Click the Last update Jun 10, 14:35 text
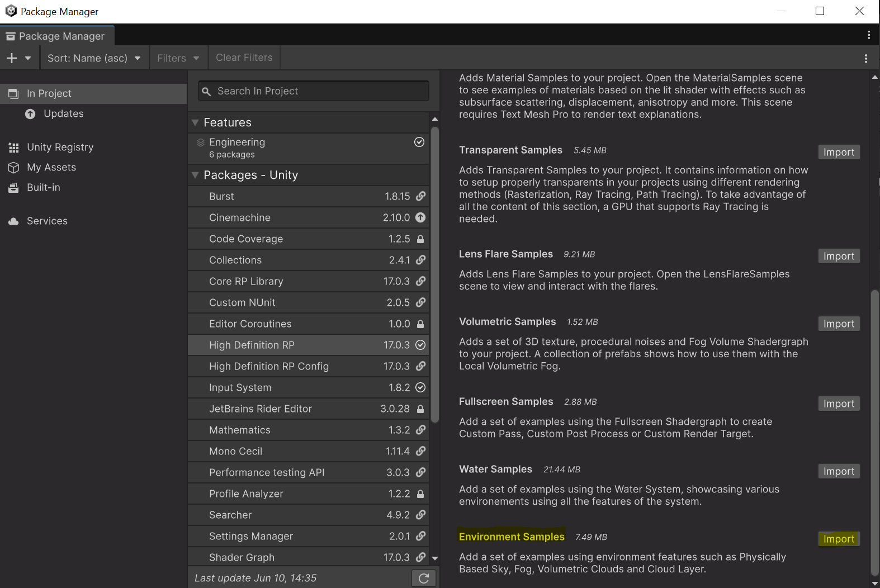The width and height of the screenshot is (880, 588). [x=256, y=578]
